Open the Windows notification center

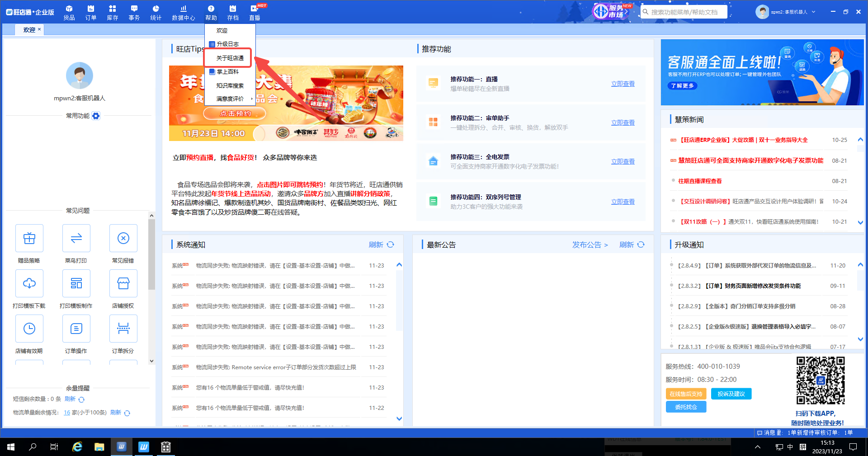pos(853,447)
